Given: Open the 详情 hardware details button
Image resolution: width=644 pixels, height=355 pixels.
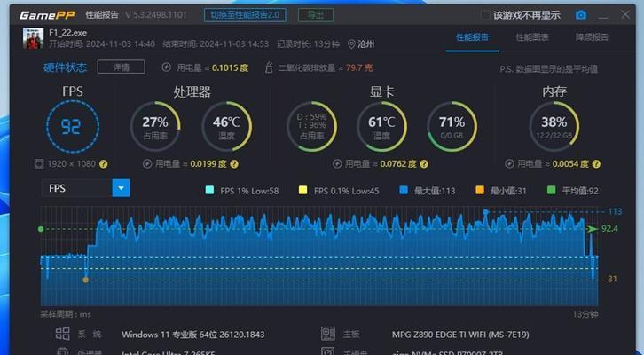Looking at the screenshot, I should click(122, 67).
